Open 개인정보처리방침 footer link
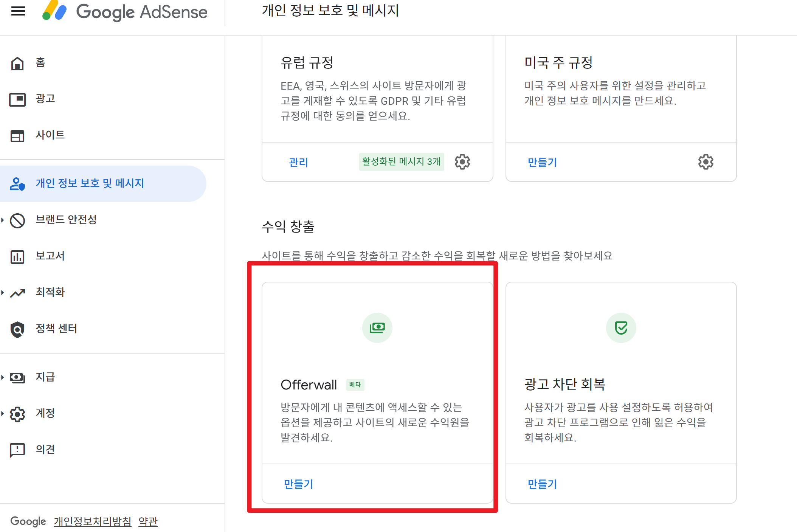Screen dimensions: 797x532 point(92,521)
